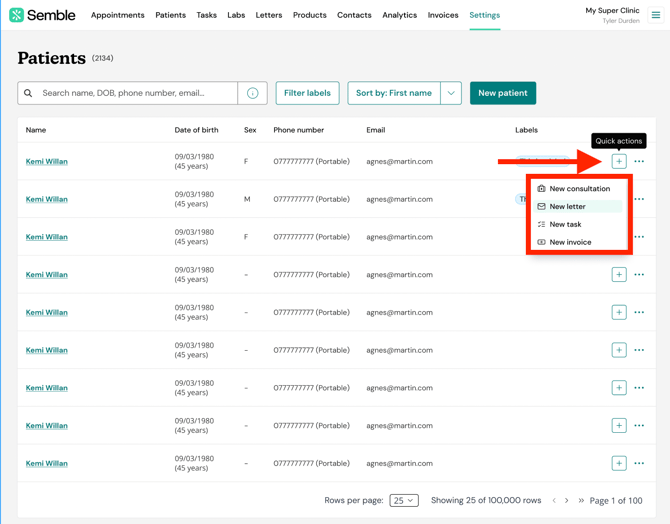Viewport: 670px width, 524px height.
Task: Click the previous page chevron in pagination
Action: 554,500
